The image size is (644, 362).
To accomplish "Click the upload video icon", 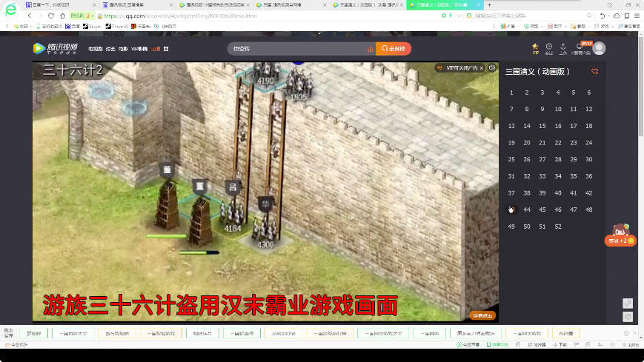I will (x=563, y=48).
